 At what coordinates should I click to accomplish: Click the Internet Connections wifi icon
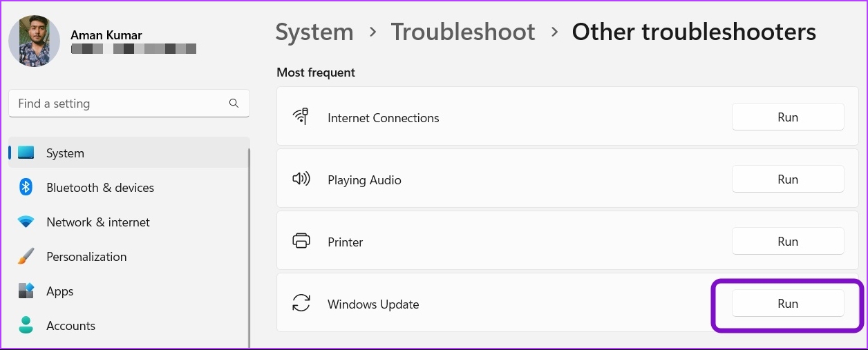click(x=301, y=117)
